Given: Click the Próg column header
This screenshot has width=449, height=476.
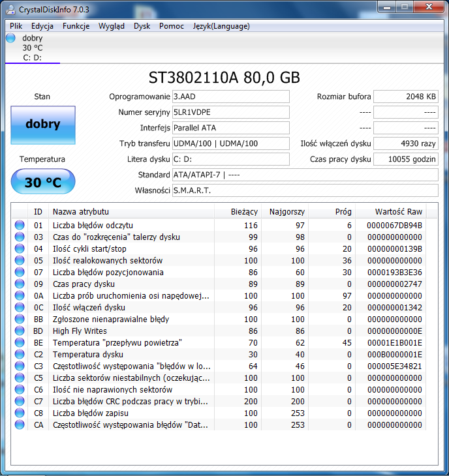Looking at the screenshot, I should tap(332, 211).
